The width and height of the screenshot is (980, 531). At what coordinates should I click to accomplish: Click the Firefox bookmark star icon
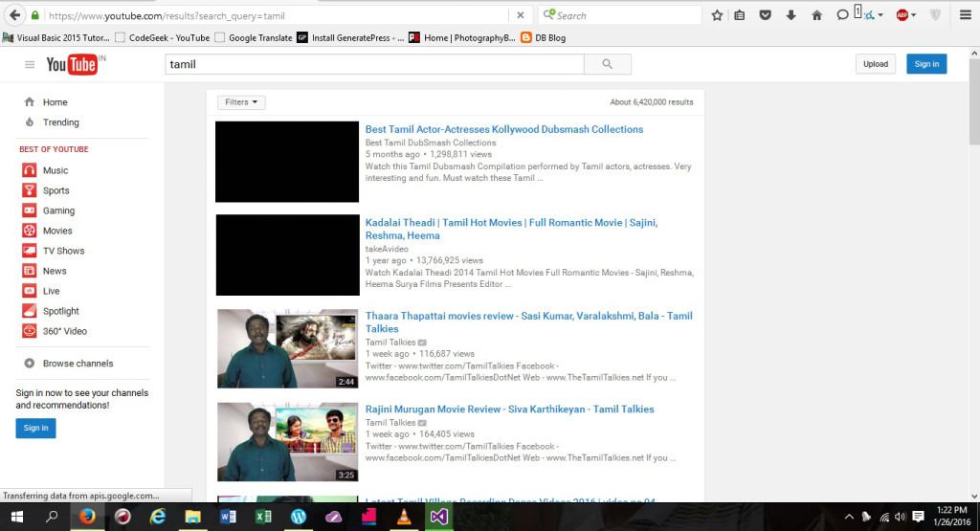point(717,15)
